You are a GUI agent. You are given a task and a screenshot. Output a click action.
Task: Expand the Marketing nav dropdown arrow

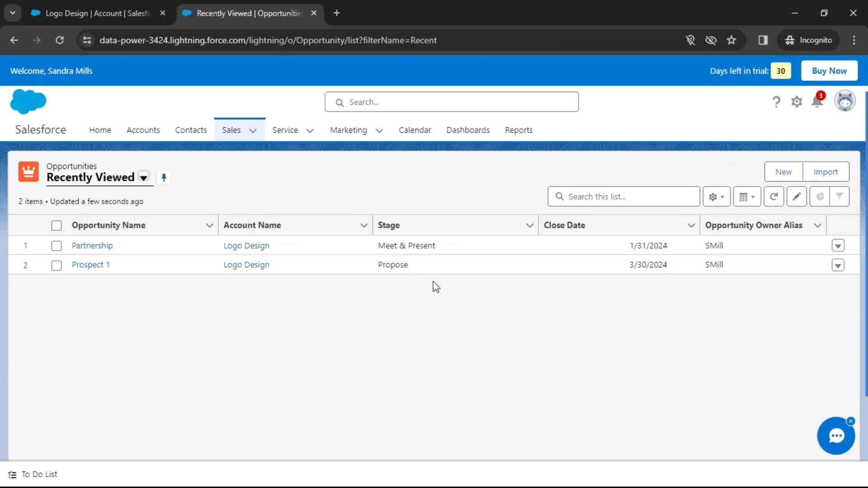point(379,131)
